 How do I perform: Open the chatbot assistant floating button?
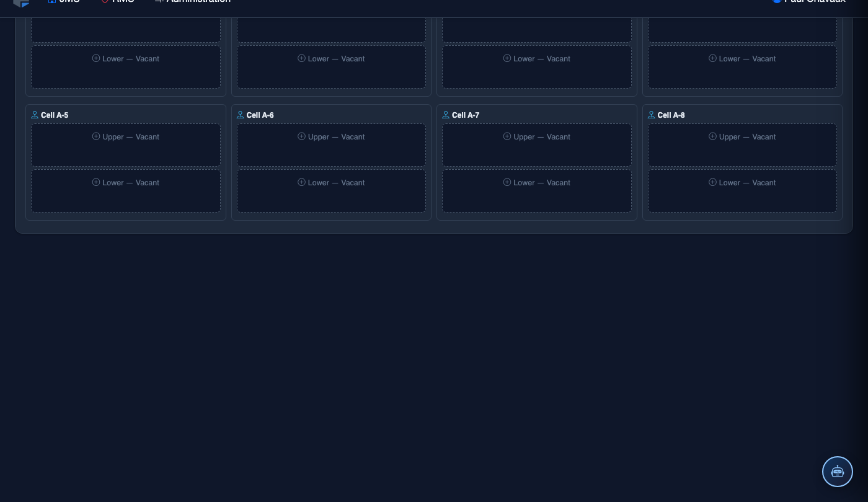click(x=838, y=472)
